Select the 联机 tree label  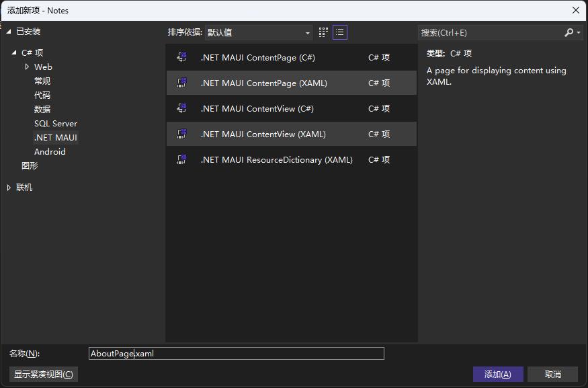24,187
